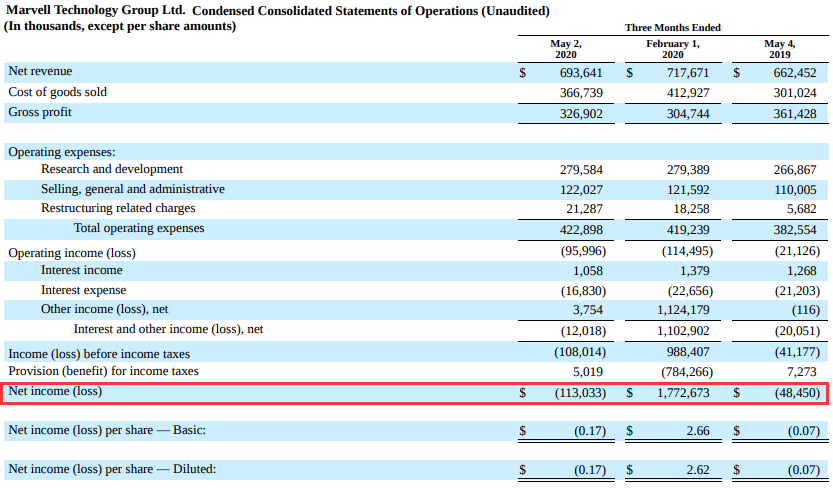Click cost of goods sold 366,739
This screenshot has height=488, width=833.
coord(581,93)
